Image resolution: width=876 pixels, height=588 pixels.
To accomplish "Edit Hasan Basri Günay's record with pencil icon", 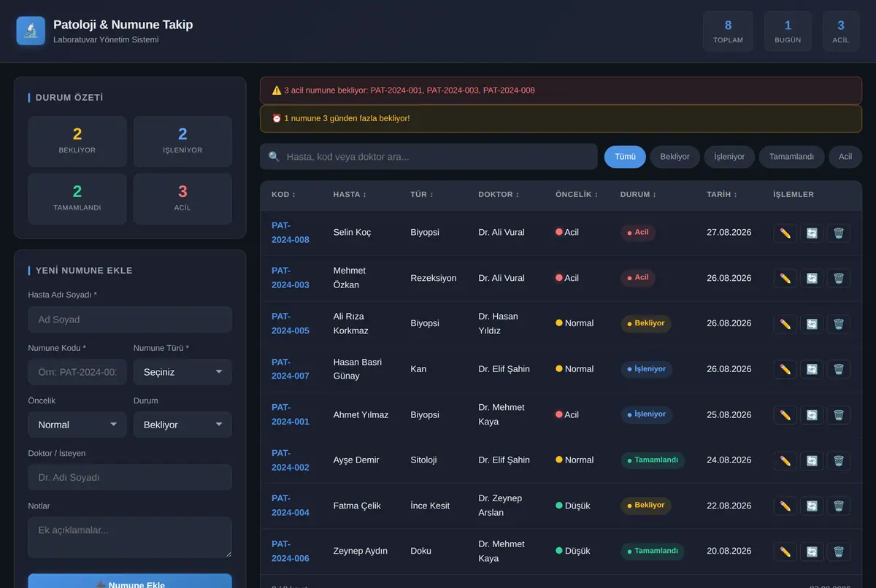I will coord(785,369).
